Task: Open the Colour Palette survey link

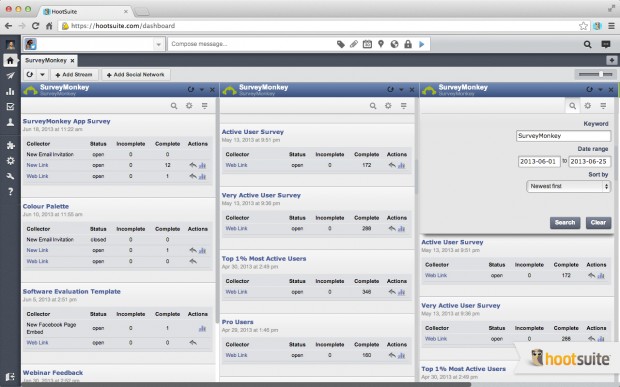Action: [x=46, y=206]
